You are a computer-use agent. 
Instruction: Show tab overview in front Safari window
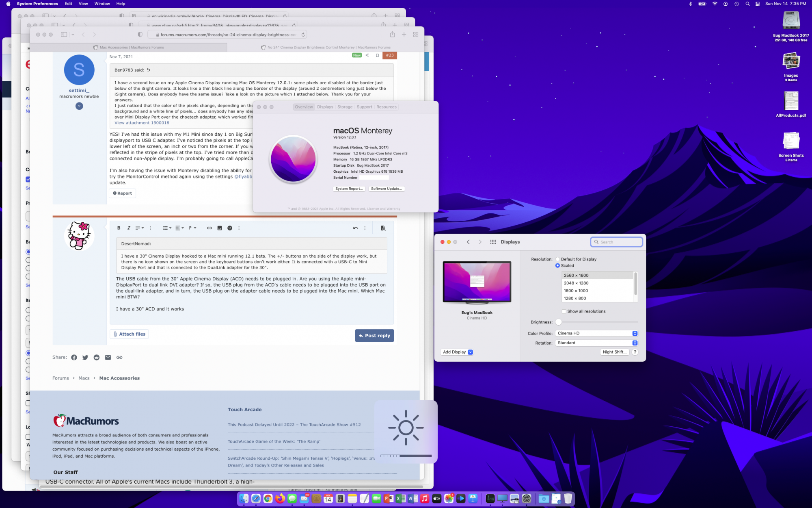[416, 35]
